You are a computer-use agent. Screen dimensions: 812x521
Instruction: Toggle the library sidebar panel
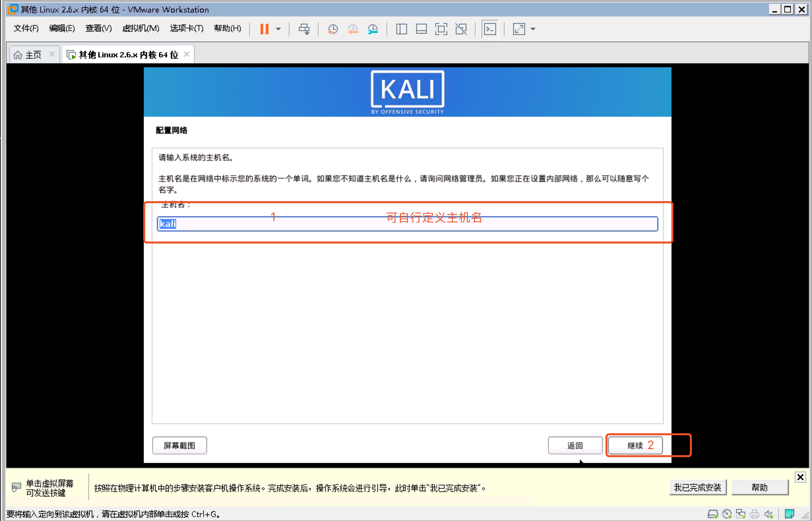[401, 29]
